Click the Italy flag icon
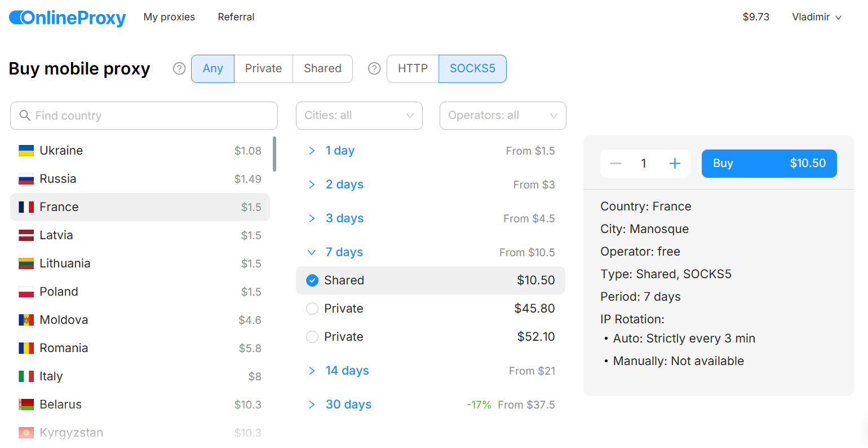This screenshot has height=448, width=868. click(x=26, y=376)
